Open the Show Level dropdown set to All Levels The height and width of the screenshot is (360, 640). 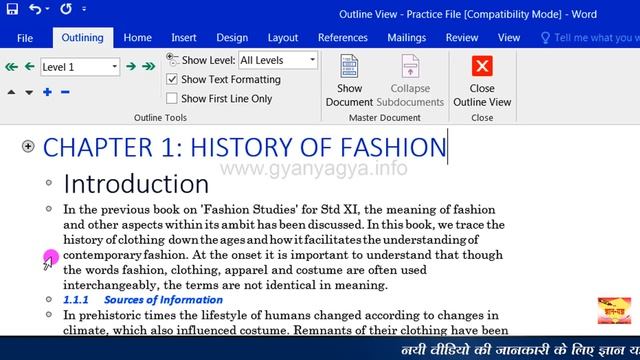click(278, 60)
